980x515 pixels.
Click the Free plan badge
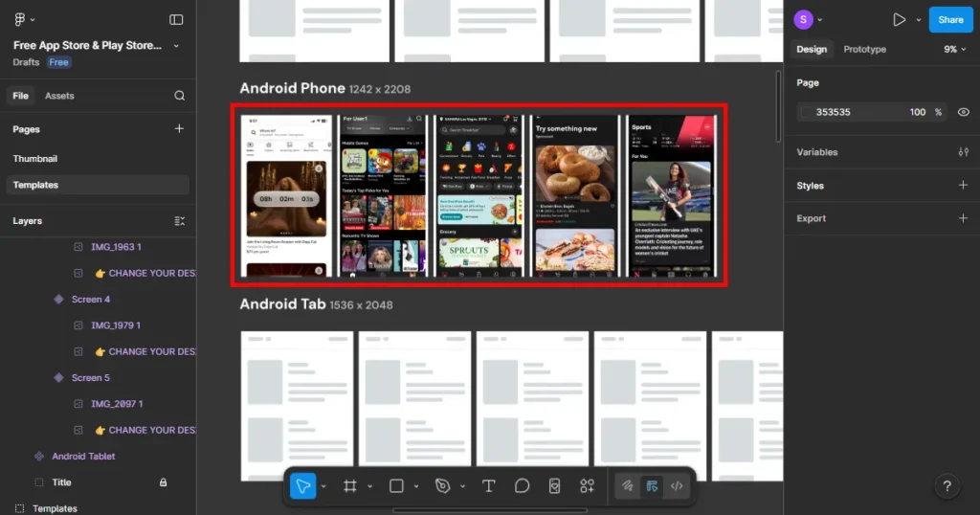(58, 62)
